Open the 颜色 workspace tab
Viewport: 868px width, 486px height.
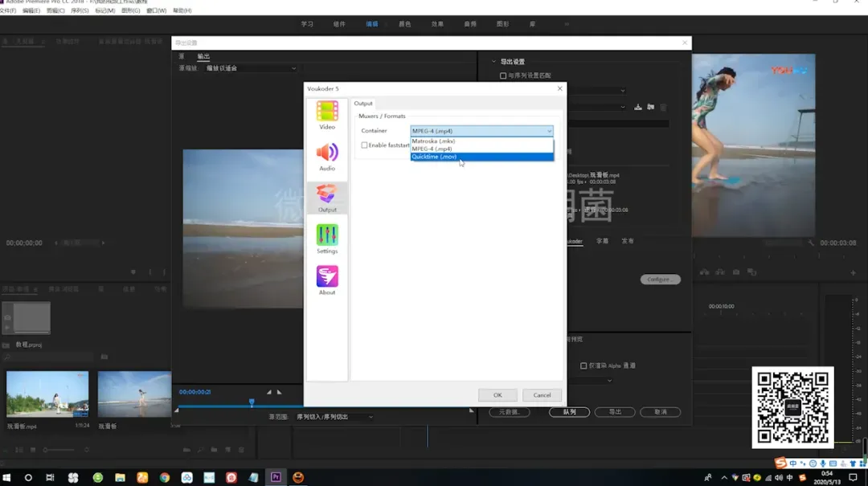(x=405, y=24)
